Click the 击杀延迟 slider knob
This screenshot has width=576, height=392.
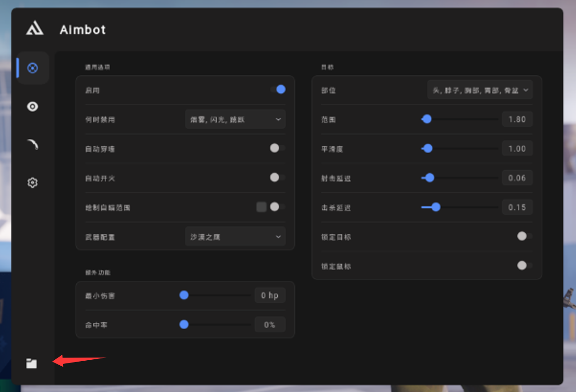point(435,207)
